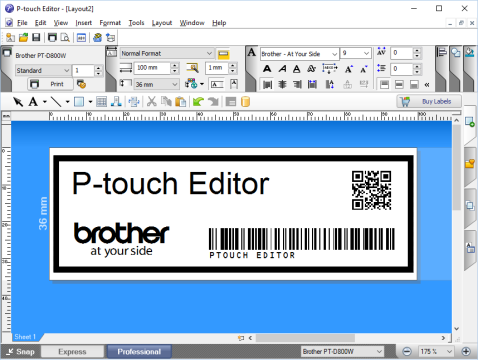This screenshot has height=360, width=478.
Task: Insert a table with the grid icon
Action: [x=101, y=102]
